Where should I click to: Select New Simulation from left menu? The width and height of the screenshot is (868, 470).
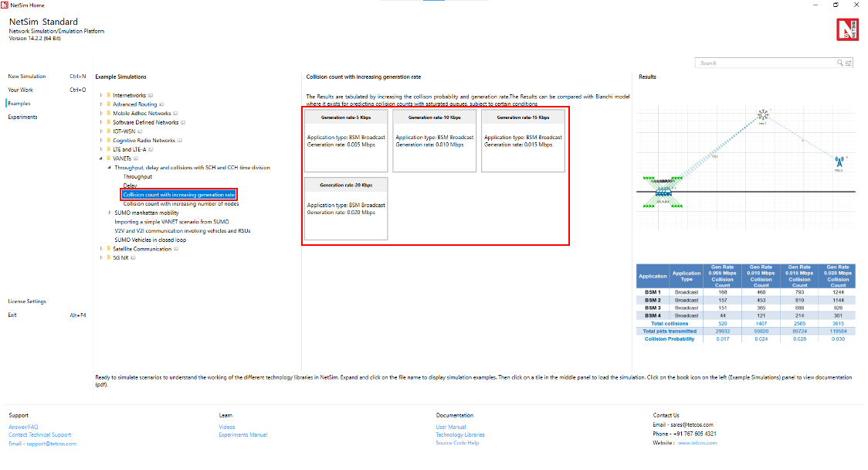click(27, 77)
